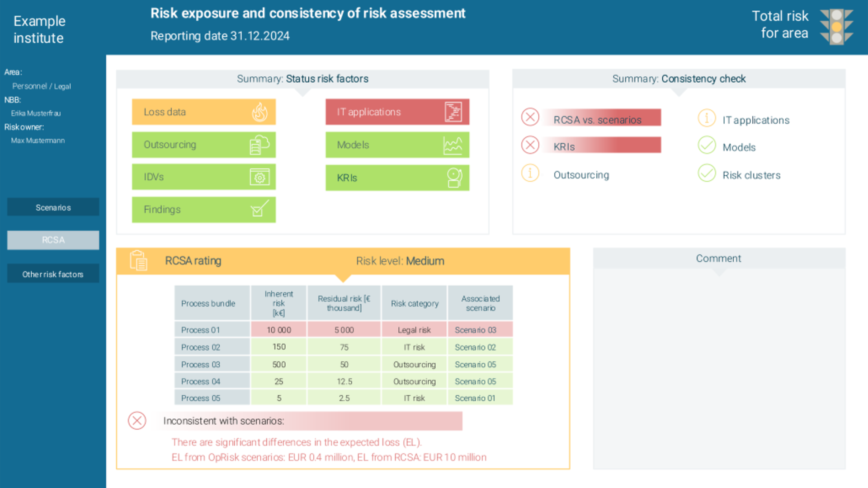Click the traffic light total risk icon

coord(837,27)
